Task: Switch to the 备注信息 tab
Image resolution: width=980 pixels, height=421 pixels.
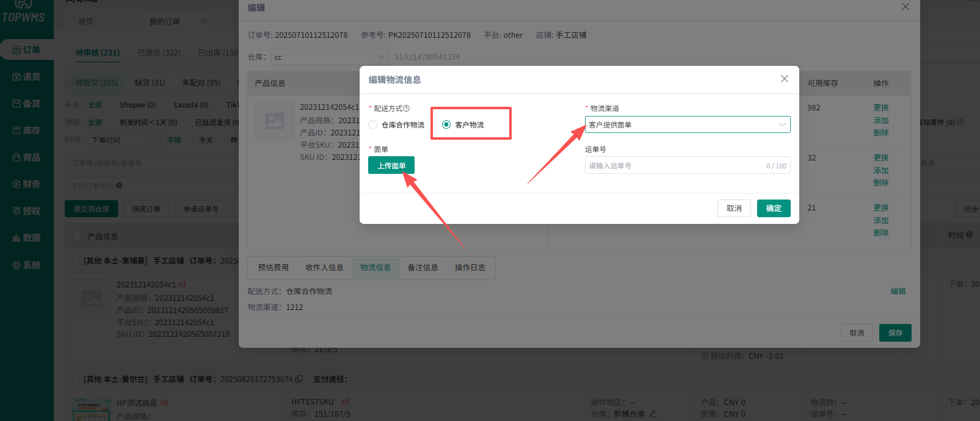Action: [423, 267]
